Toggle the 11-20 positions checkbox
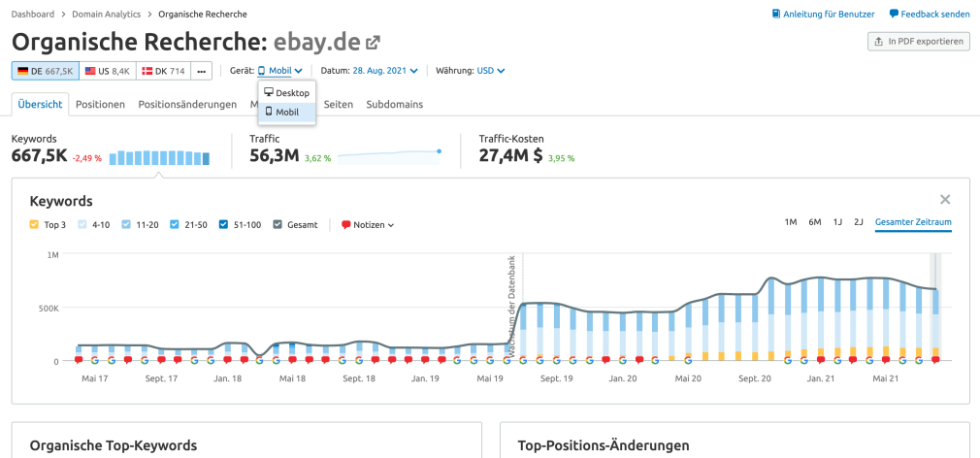This screenshot has height=458, width=980. click(126, 225)
